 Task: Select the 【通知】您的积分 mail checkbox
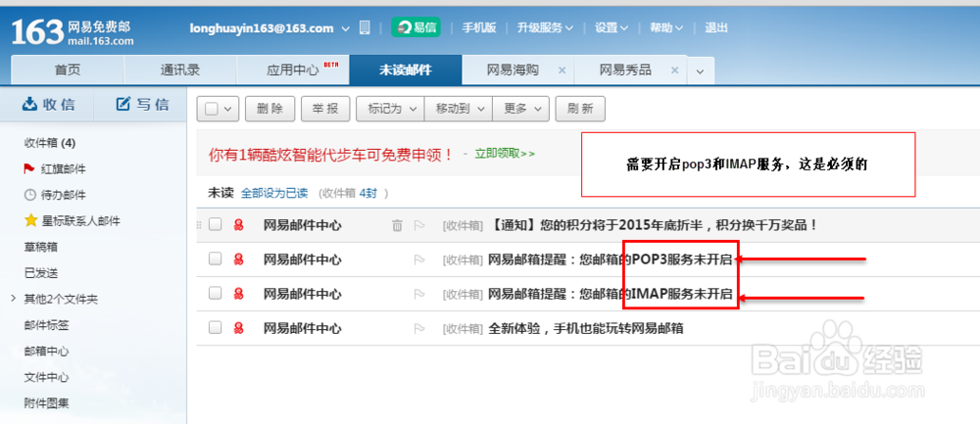[215, 225]
